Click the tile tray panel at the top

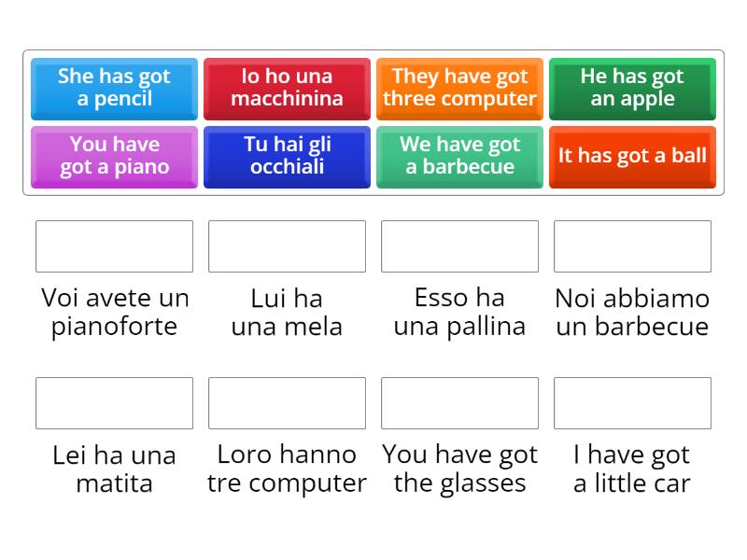tap(373, 121)
